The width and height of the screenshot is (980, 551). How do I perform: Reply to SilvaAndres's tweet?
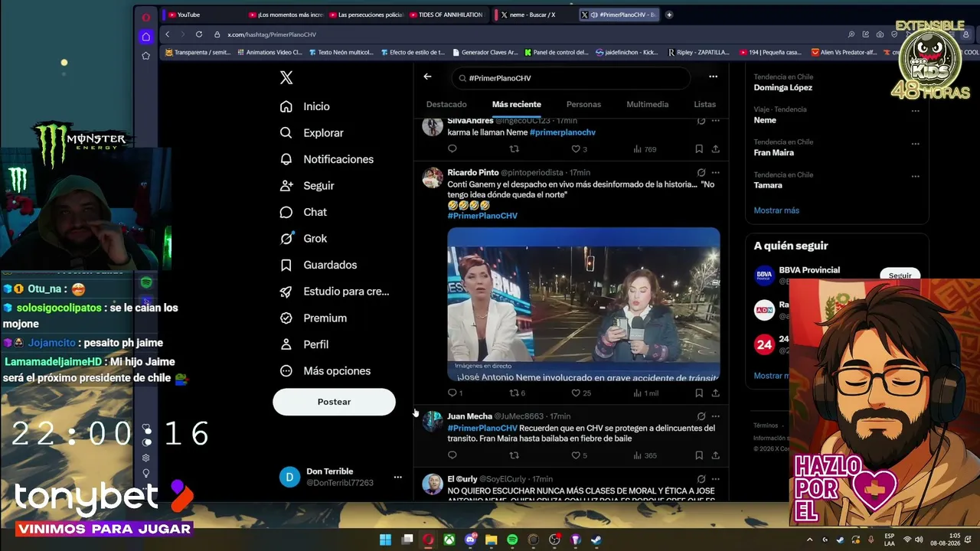(452, 149)
